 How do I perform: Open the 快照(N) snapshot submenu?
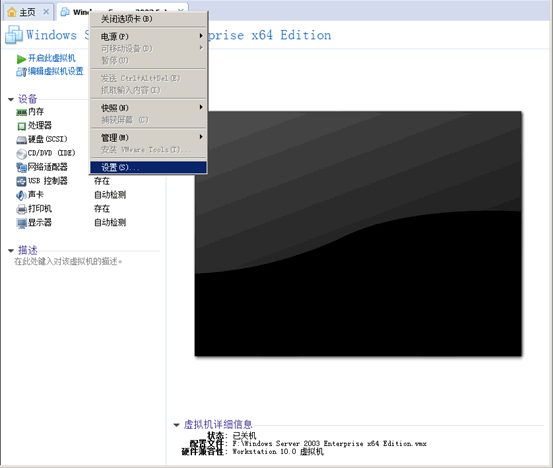pos(148,108)
